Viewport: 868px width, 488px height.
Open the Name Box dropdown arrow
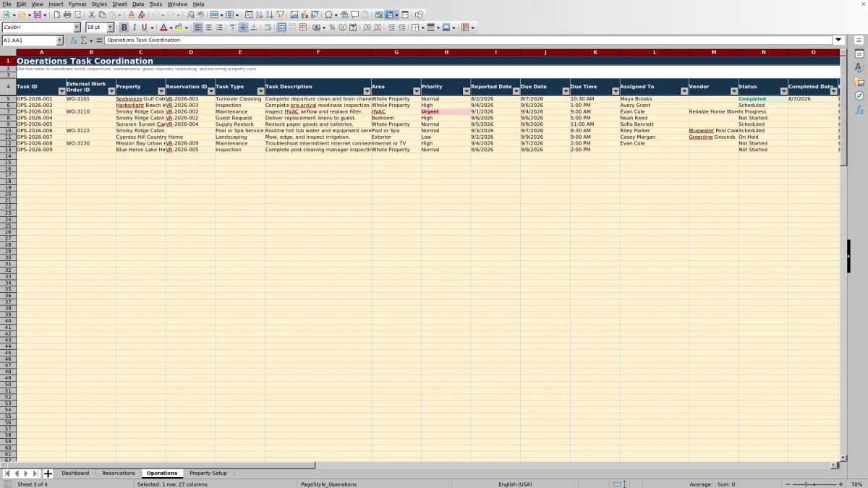pyautogui.click(x=59, y=40)
